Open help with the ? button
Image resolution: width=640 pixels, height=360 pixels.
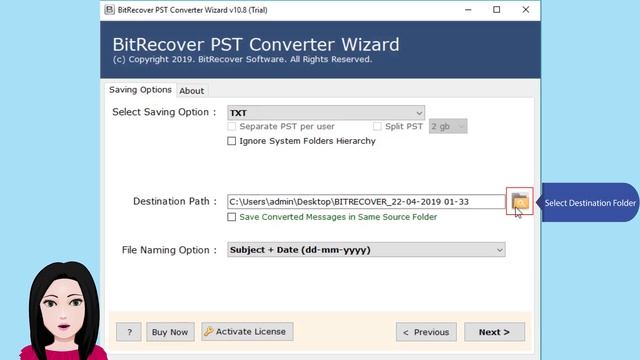[x=129, y=332]
